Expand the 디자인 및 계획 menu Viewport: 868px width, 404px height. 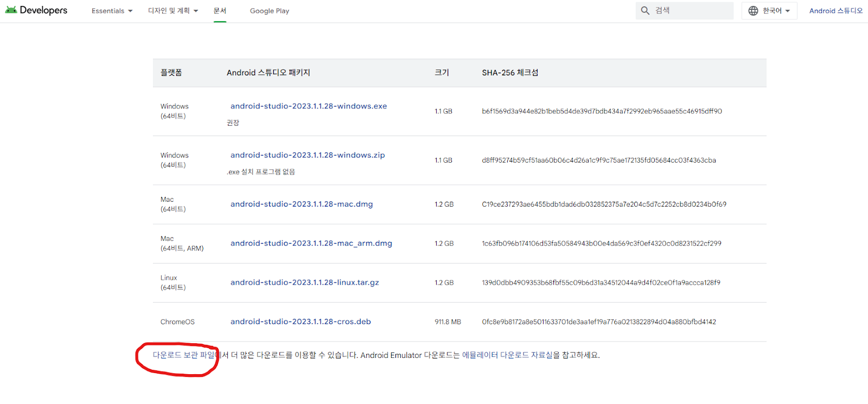[x=173, y=11]
